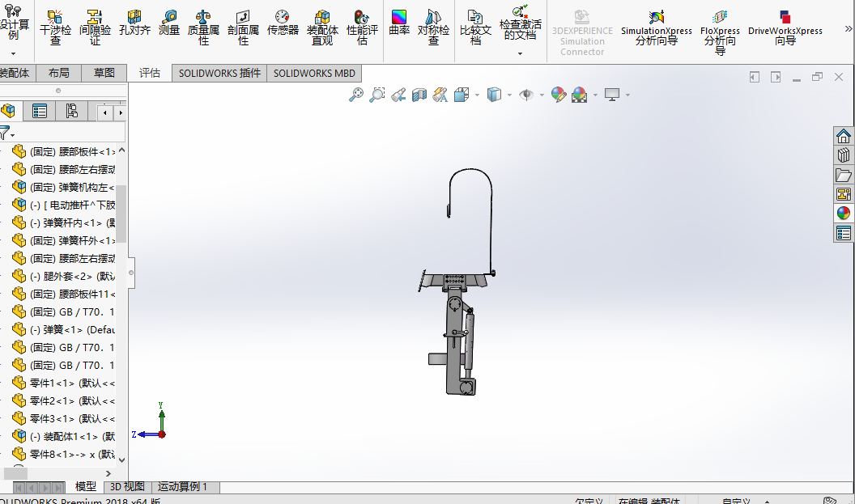Launch FloXpress 分析向导
The image size is (855, 504).
[x=720, y=32]
